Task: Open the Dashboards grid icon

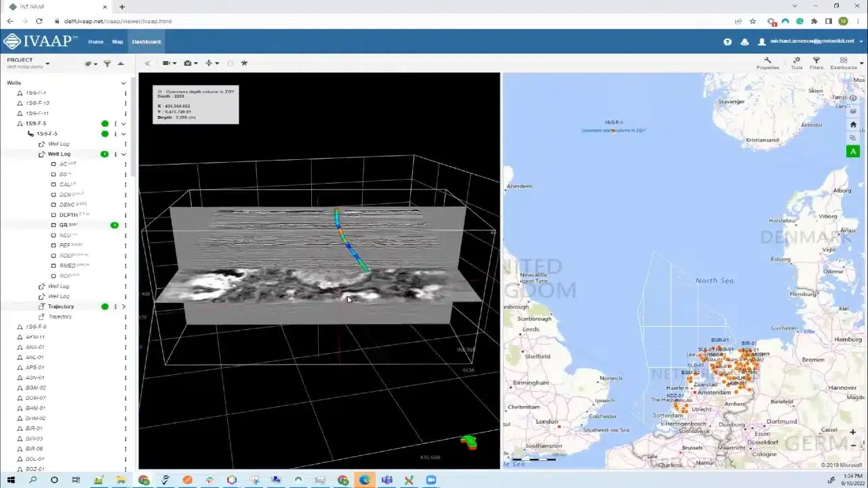Action: click(844, 63)
